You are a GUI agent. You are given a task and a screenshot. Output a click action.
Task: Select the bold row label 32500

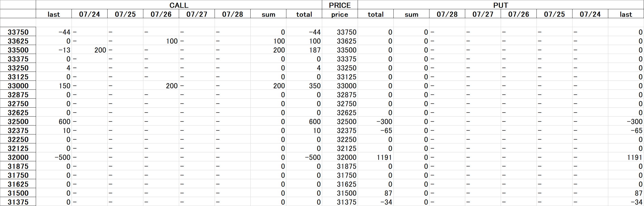(x=18, y=122)
